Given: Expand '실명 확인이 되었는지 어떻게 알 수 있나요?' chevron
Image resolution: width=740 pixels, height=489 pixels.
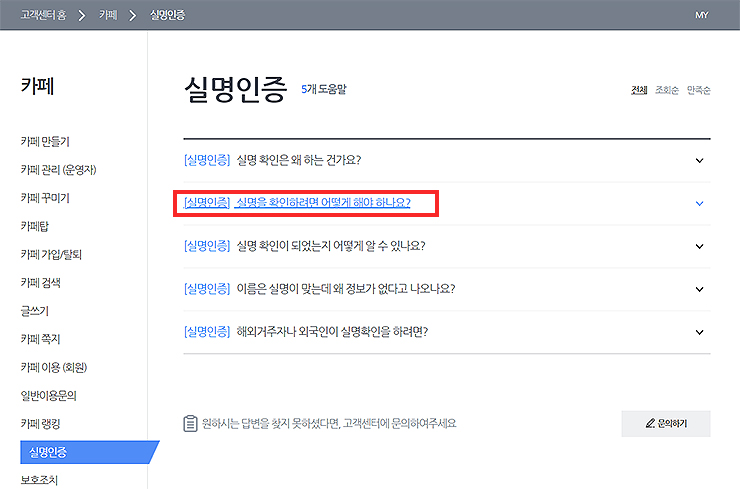Looking at the screenshot, I should click(x=699, y=246).
